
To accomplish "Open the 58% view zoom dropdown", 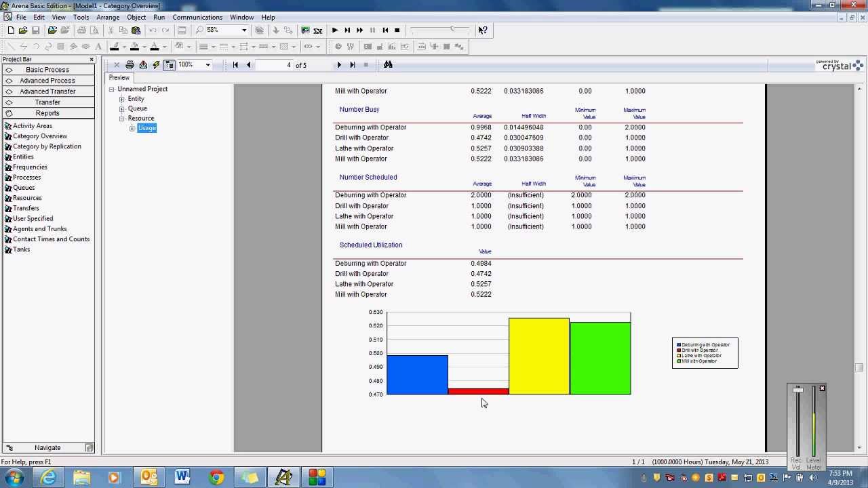I will [x=244, y=30].
